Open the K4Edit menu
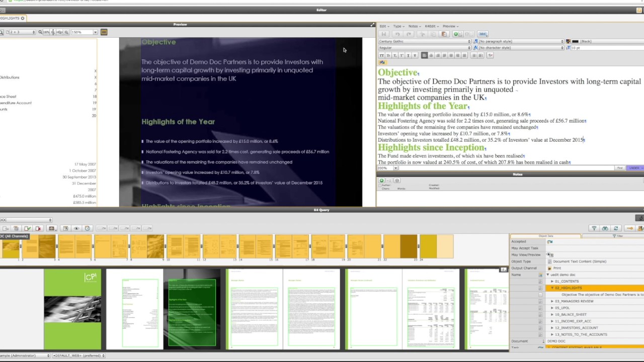This screenshot has height=362, width=644. pos(431,26)
